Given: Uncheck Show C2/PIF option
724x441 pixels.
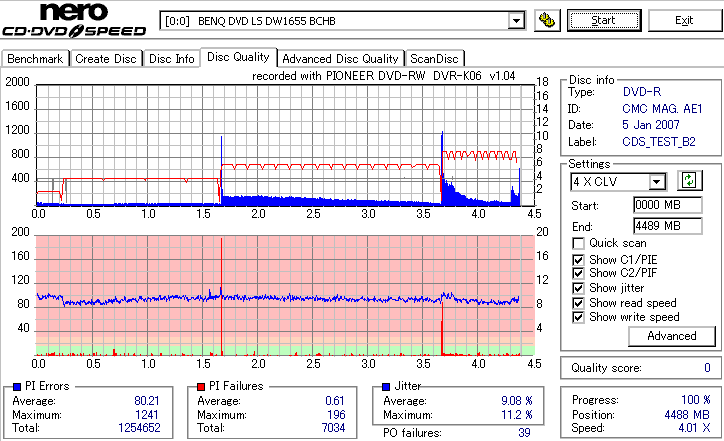Looking at the screenshot, I should coord(578,273).
